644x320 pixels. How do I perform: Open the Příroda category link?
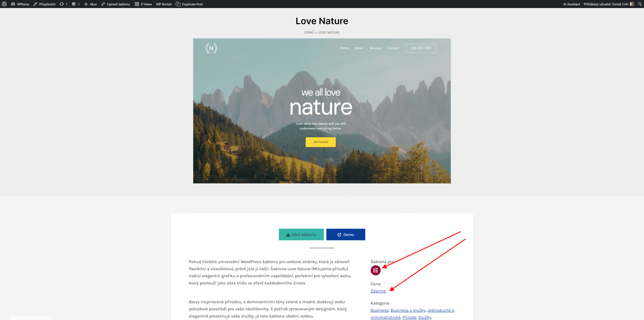(409, 317)
